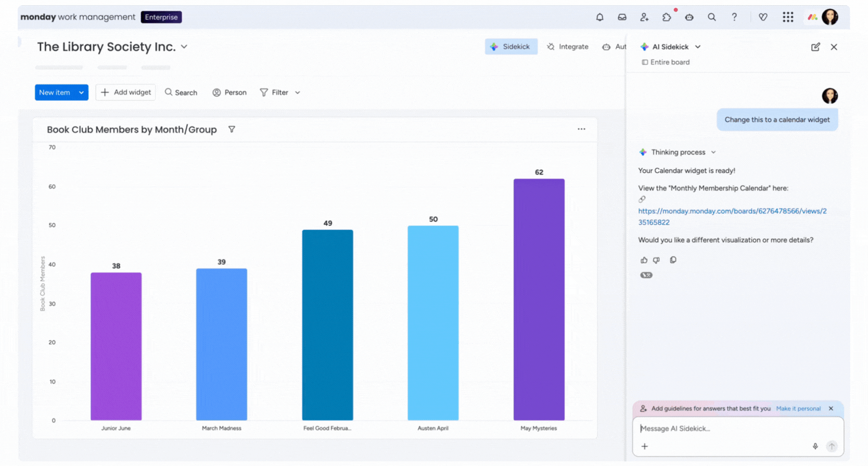Click the Add widget button
Screen dimensions: 868x466
(x=125, y=93)
